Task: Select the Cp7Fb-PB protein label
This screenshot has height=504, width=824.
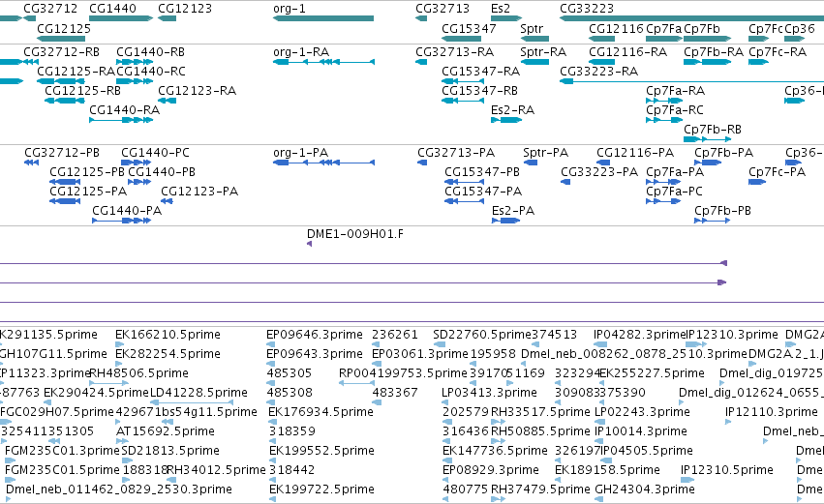Action: click(722, 211)
